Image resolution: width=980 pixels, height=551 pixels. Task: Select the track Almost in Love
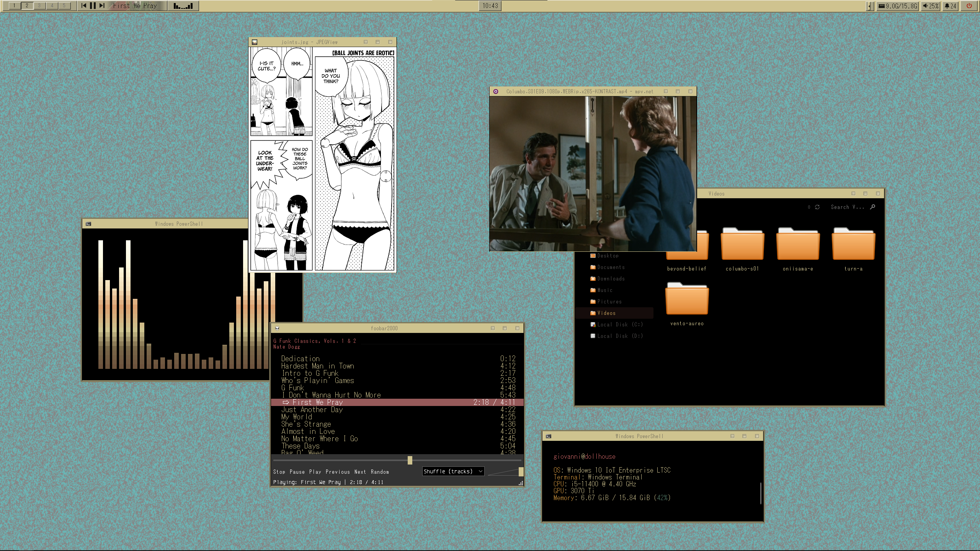pos(397,431)
